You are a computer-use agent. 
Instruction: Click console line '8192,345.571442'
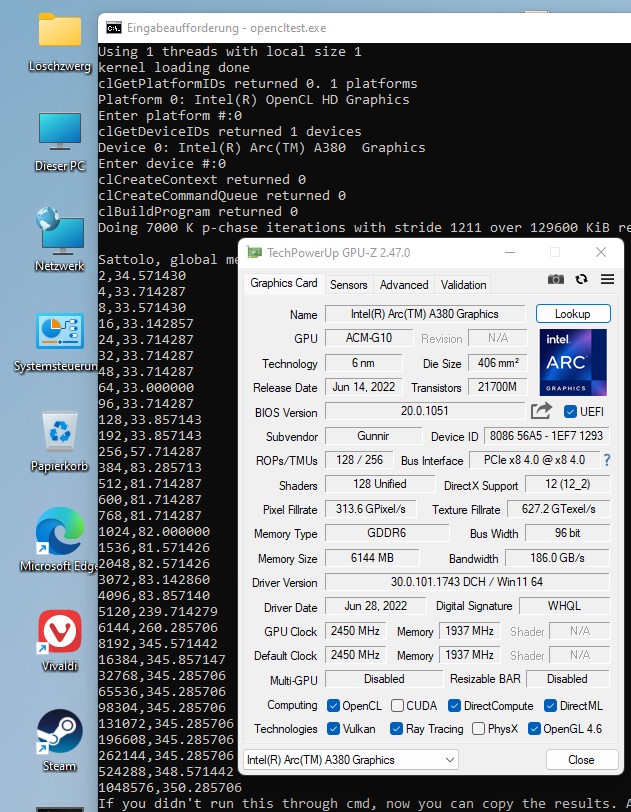tap(158, 644)
